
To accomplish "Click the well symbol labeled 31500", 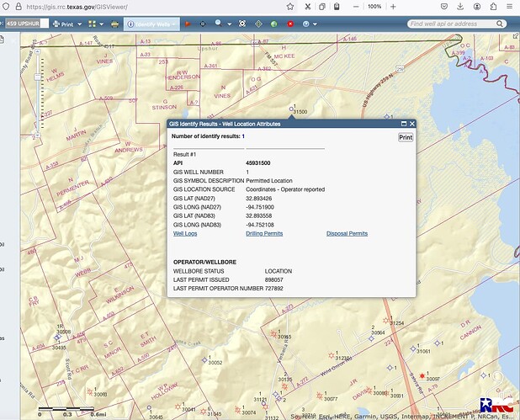I will (x=291, y=109).
